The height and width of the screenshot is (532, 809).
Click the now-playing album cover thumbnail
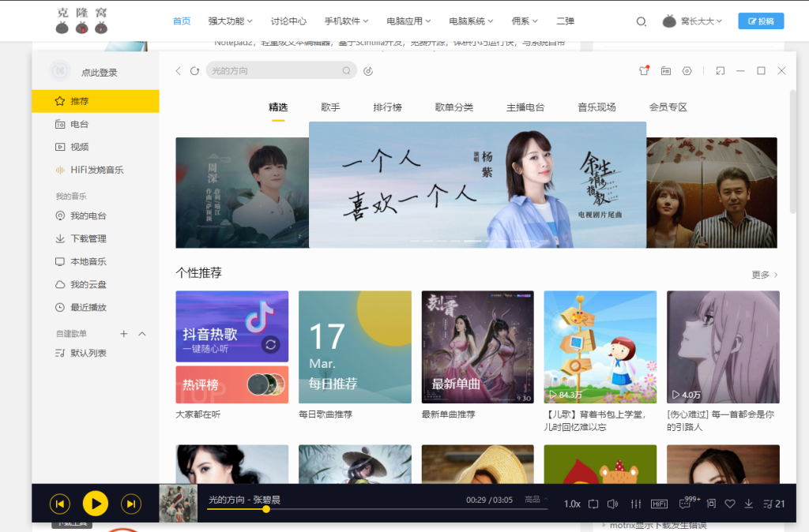(x=178, y=504)
